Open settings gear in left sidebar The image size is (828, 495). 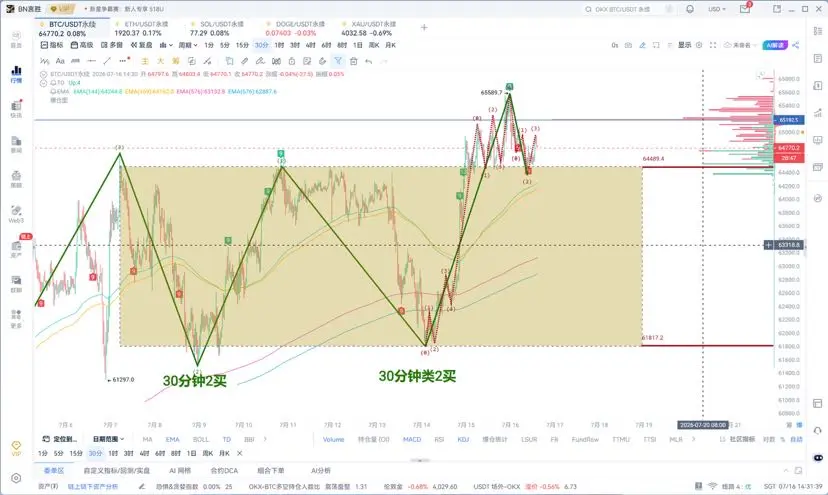click(16, 478)
